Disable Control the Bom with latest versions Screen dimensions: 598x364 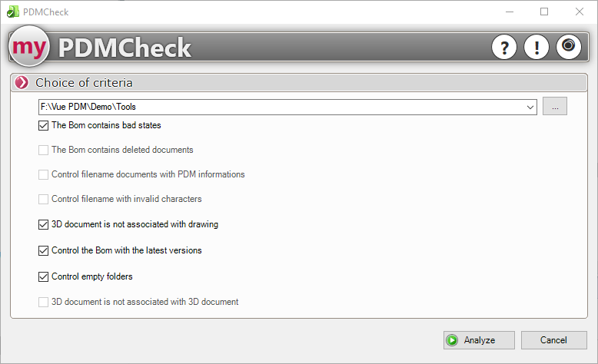point(43,250)
